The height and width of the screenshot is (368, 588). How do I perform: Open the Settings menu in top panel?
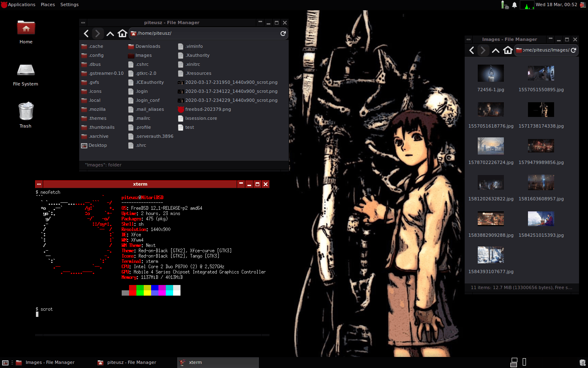[x=69, y=4]
